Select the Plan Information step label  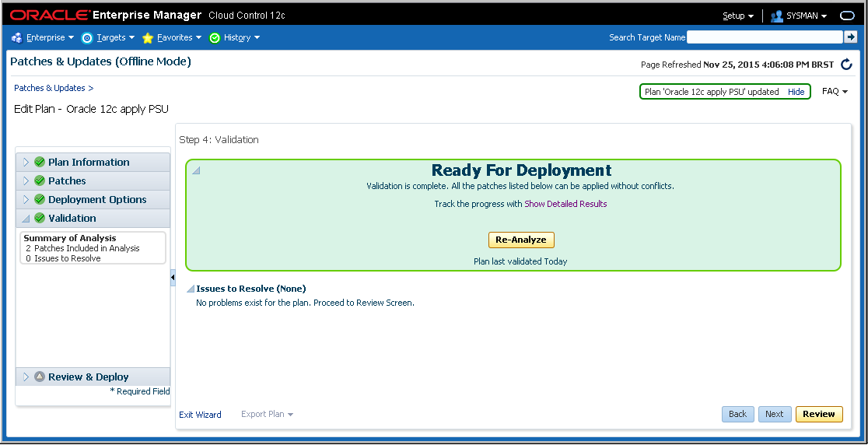89,162
